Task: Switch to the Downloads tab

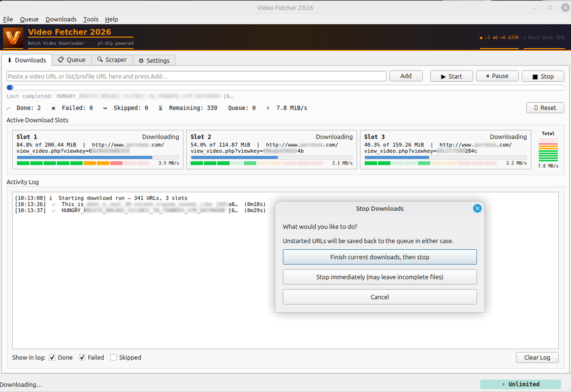Action: pyautogui.click(x=26, y=60)
